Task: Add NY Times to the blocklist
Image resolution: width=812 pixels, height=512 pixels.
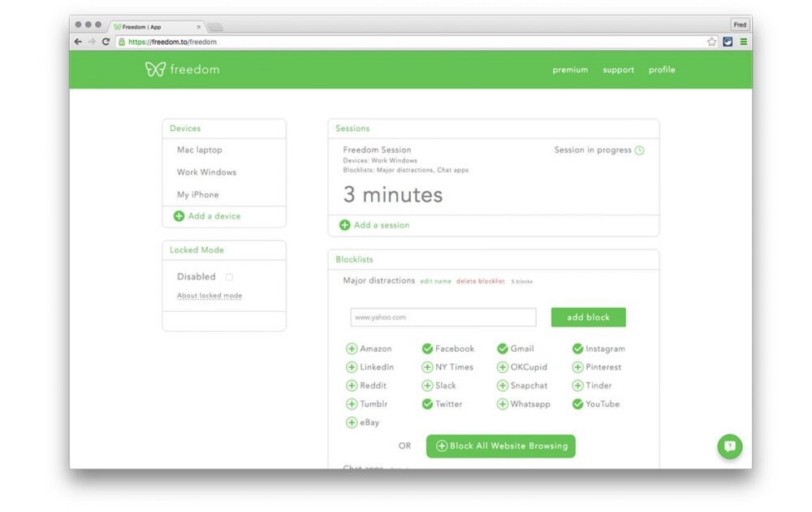Action: coord(427,367)
